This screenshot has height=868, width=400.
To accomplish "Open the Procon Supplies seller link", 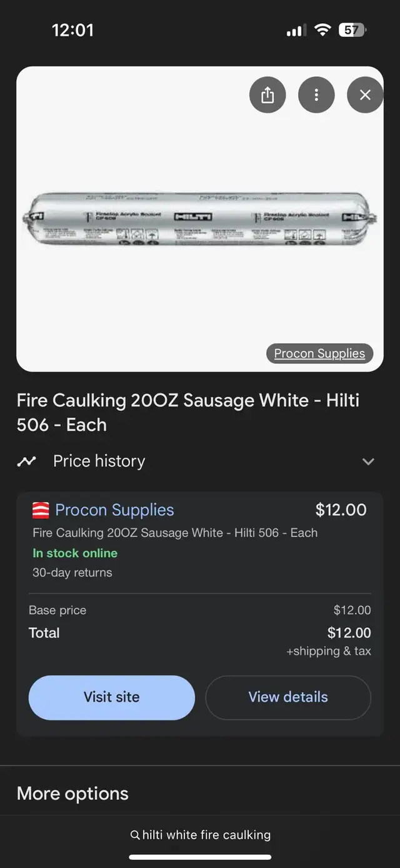I will click(114, 510).
